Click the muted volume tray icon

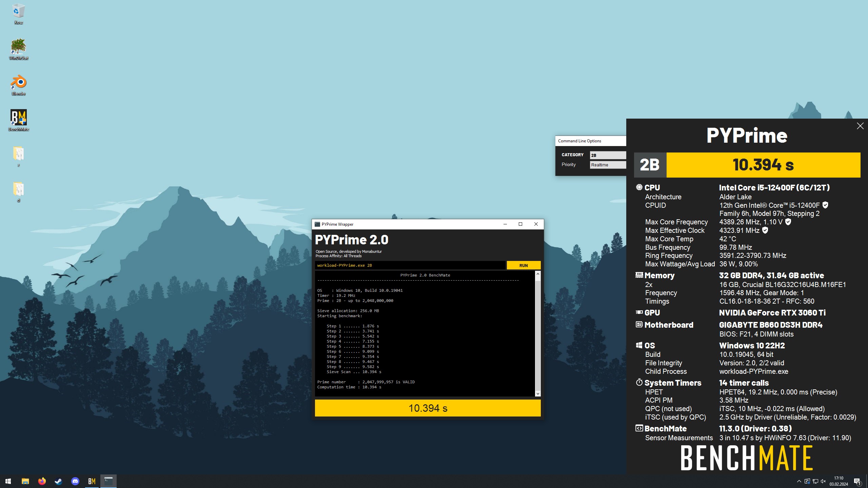[x=823, y=481]
